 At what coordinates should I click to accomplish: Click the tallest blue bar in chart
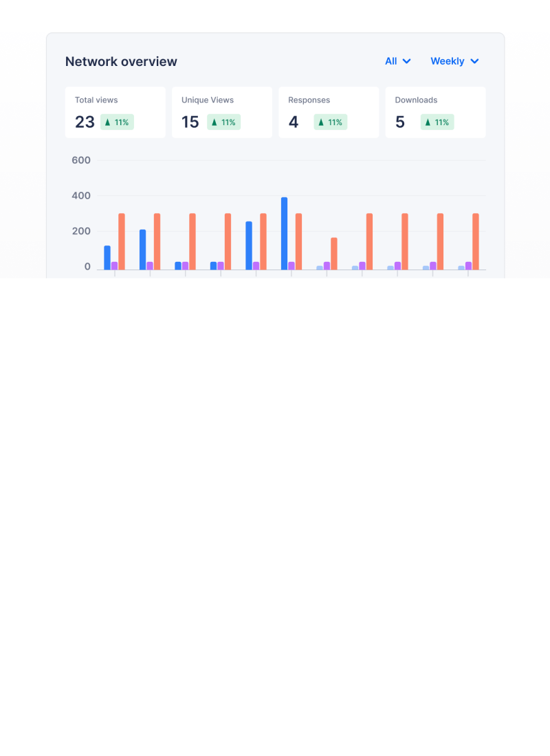[x=284, y=234]
